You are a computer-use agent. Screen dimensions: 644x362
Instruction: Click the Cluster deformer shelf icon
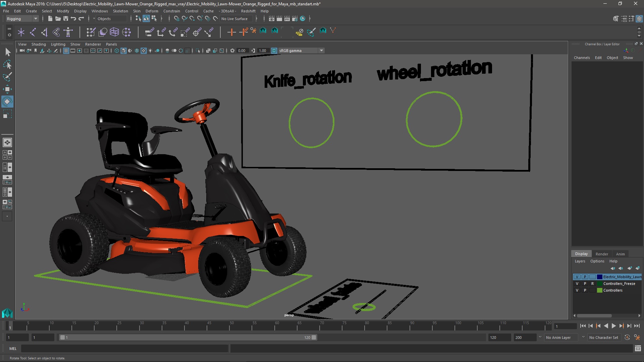point(126,32)
